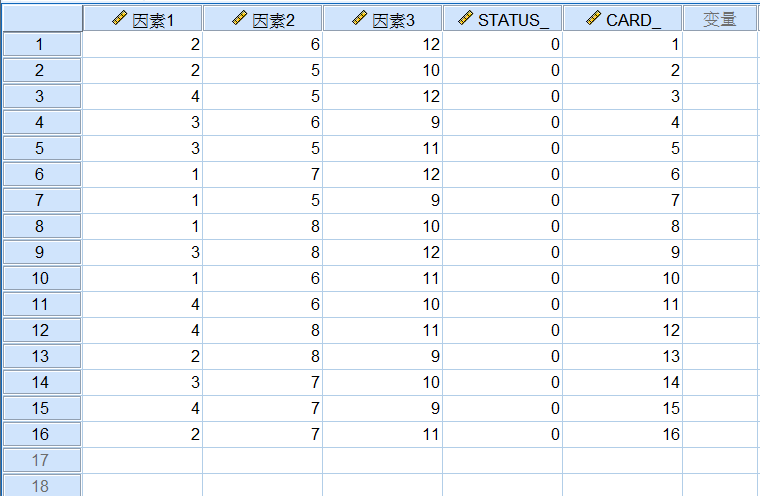
Task: Select empty row header 17
Action: [42, 460]
